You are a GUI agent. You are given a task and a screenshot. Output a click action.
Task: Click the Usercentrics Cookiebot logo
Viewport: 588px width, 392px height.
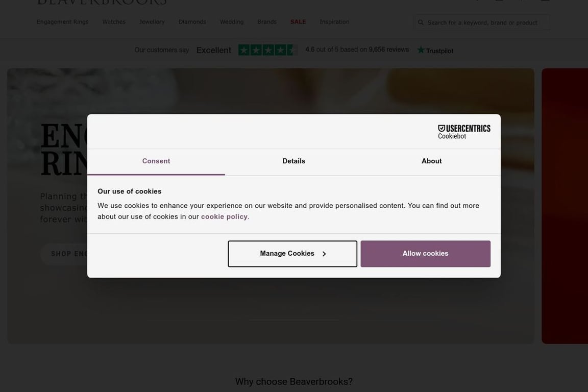point(464,132)
